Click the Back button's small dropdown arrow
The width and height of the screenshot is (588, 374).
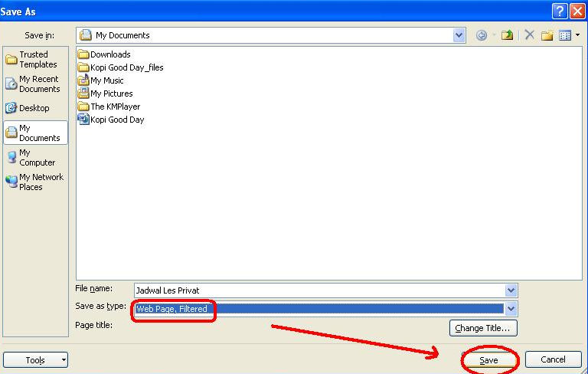(x=495, y=35)
